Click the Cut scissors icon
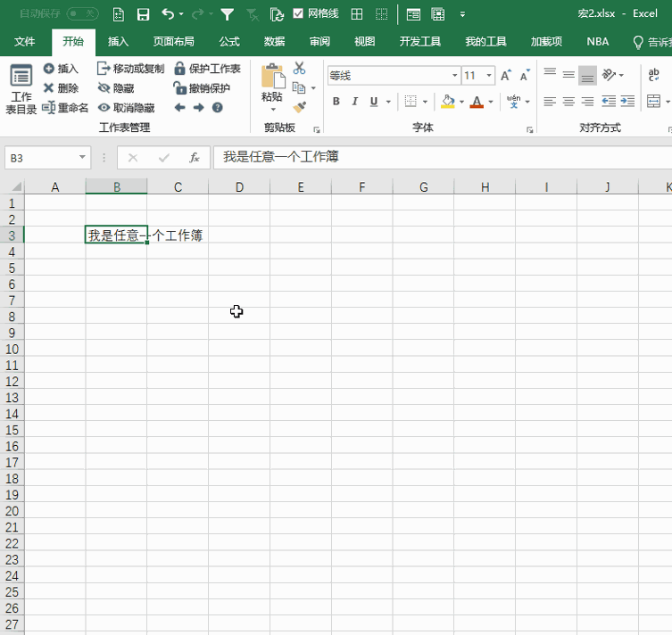 [299, 69]
